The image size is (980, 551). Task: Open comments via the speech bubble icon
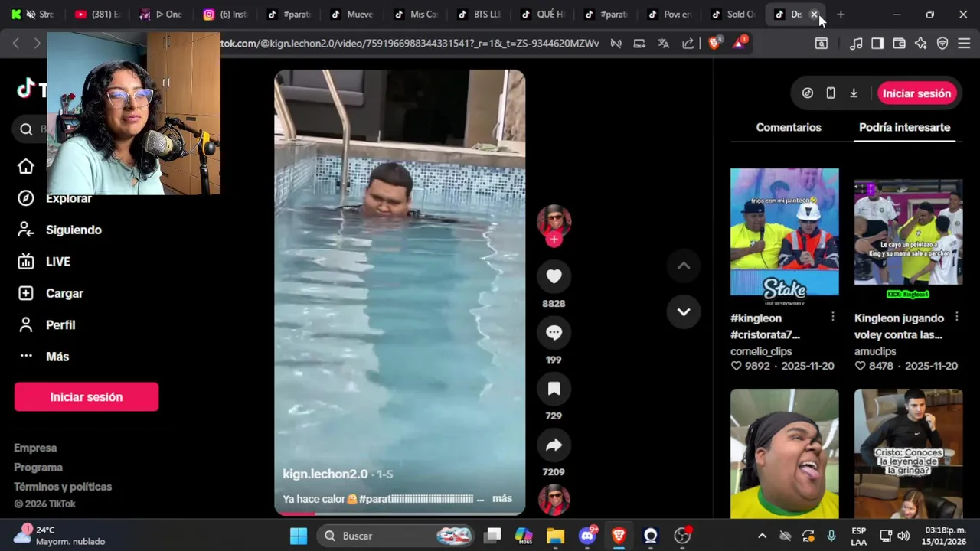tap(554, 333)
